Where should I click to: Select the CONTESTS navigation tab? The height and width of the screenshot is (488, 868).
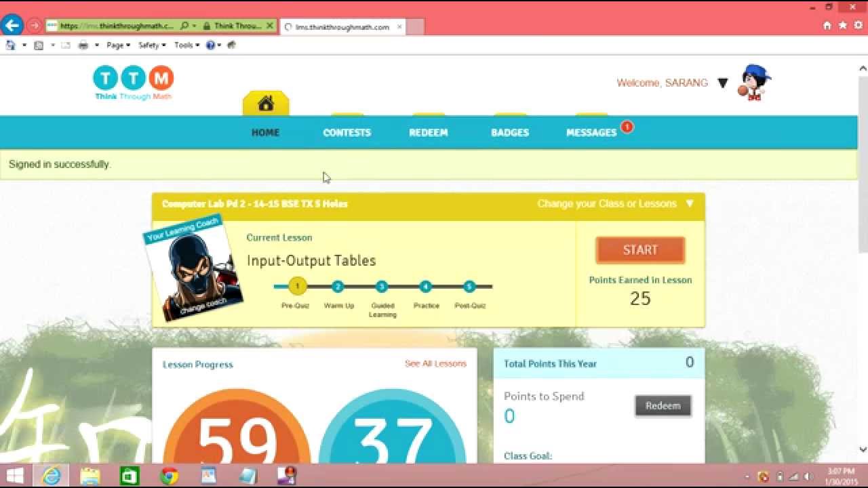(347, 133)
